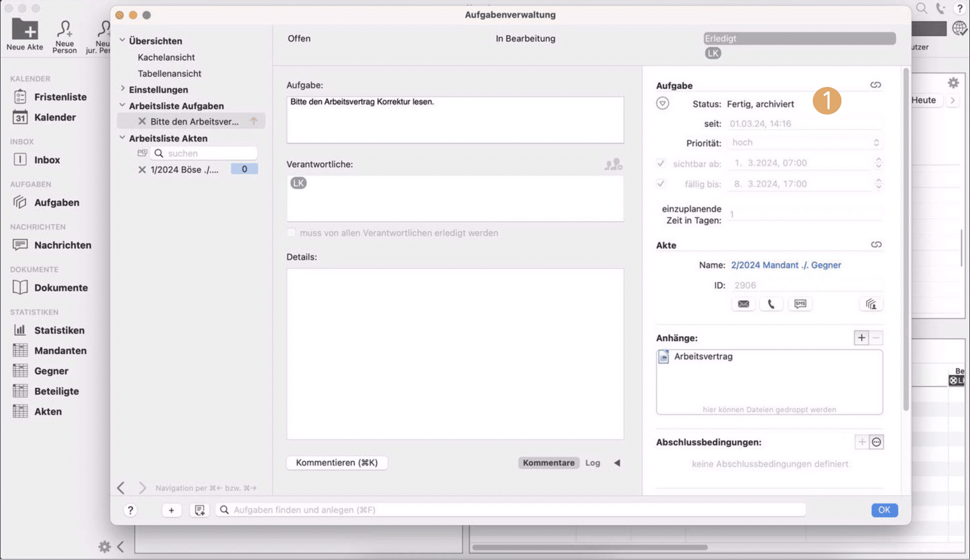970x560 pixels.
Task: Click the In Bearbeitung status column header
Action: coord(525,38)
